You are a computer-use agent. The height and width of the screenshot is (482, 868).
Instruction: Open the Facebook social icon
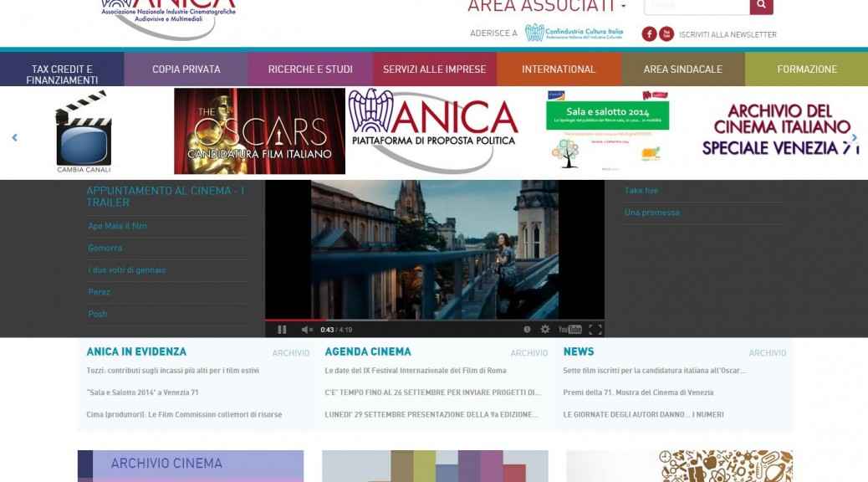click(650, 34)
